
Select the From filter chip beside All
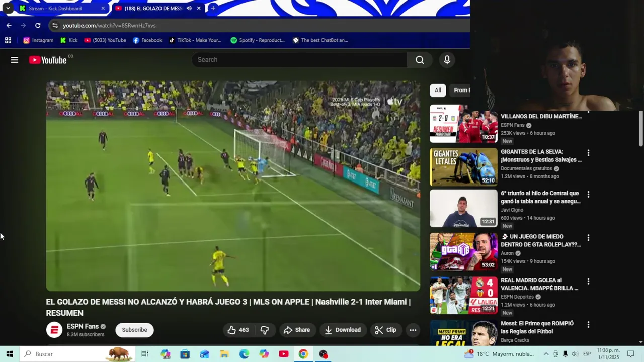pyautogui.click(x=460, y=90)
